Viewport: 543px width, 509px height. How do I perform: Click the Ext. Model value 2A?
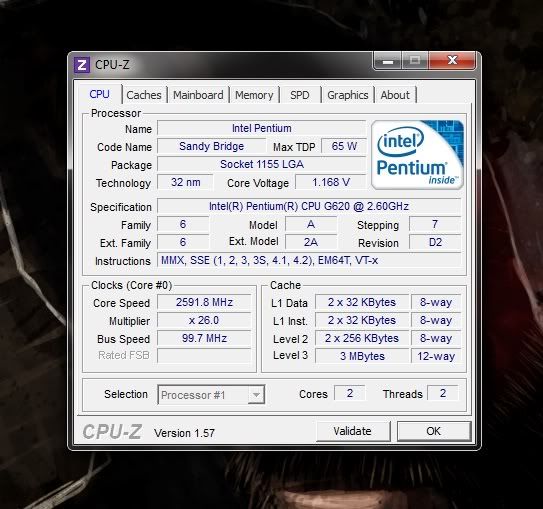click(311, 242)
